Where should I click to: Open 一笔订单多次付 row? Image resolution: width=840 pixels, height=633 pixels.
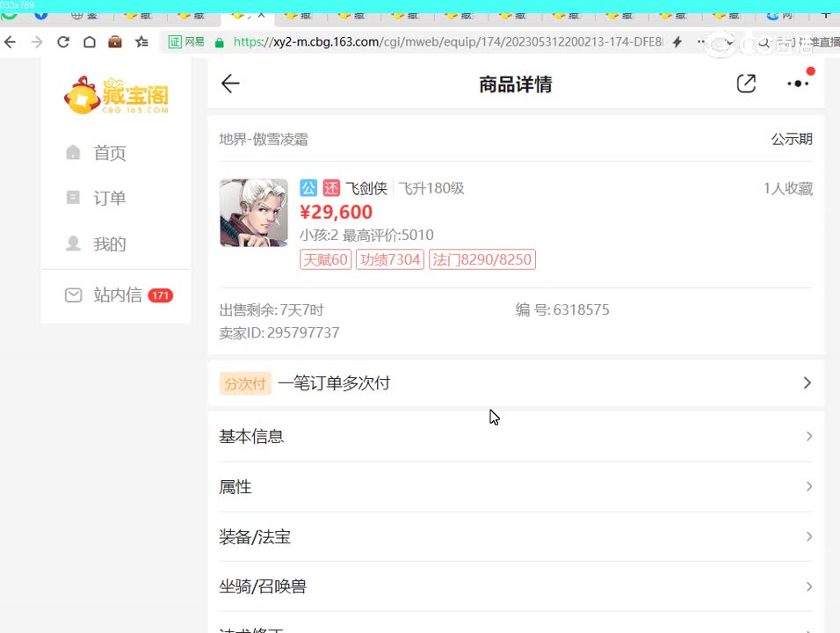[516, 383]
